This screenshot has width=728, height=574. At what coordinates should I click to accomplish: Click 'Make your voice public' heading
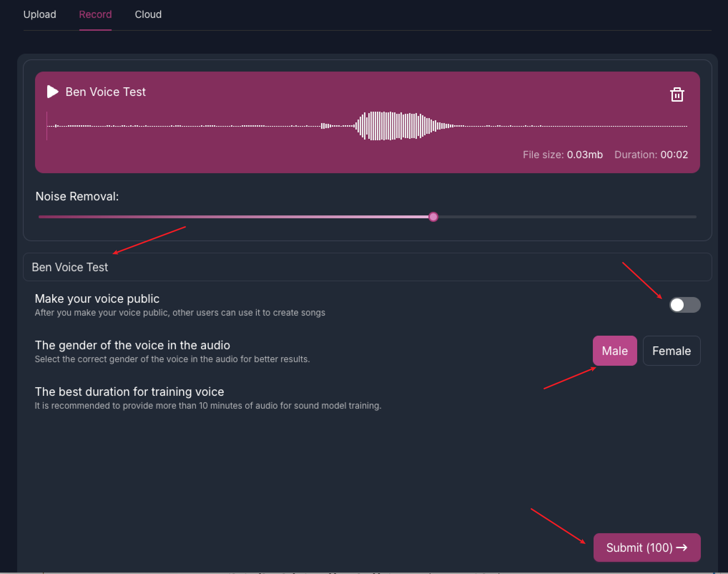(97, 299)
